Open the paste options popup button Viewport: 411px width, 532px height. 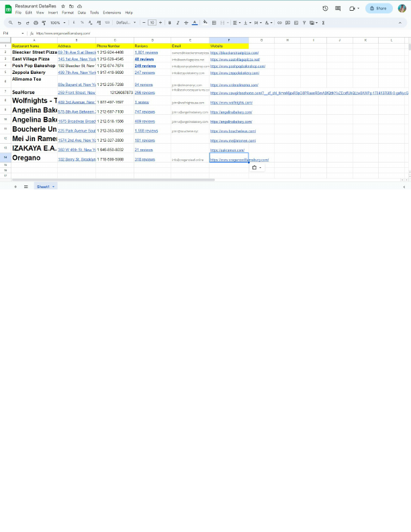coord(257,168)
